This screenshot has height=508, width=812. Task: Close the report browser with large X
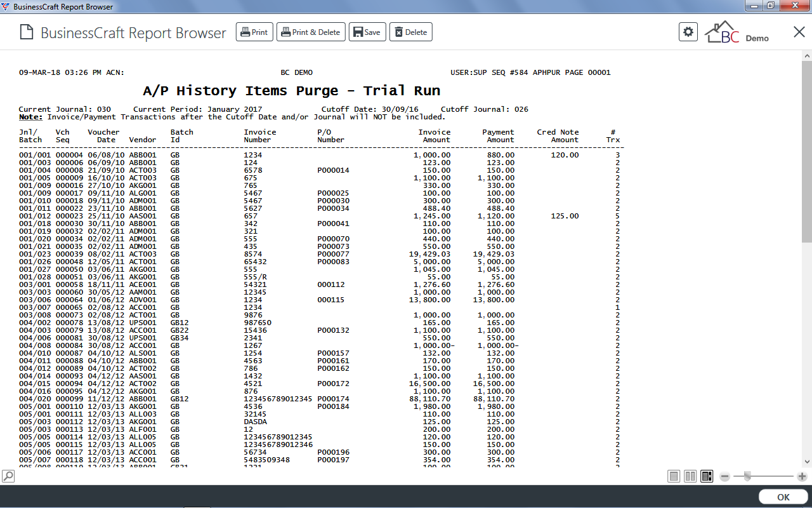coord(799,32)
